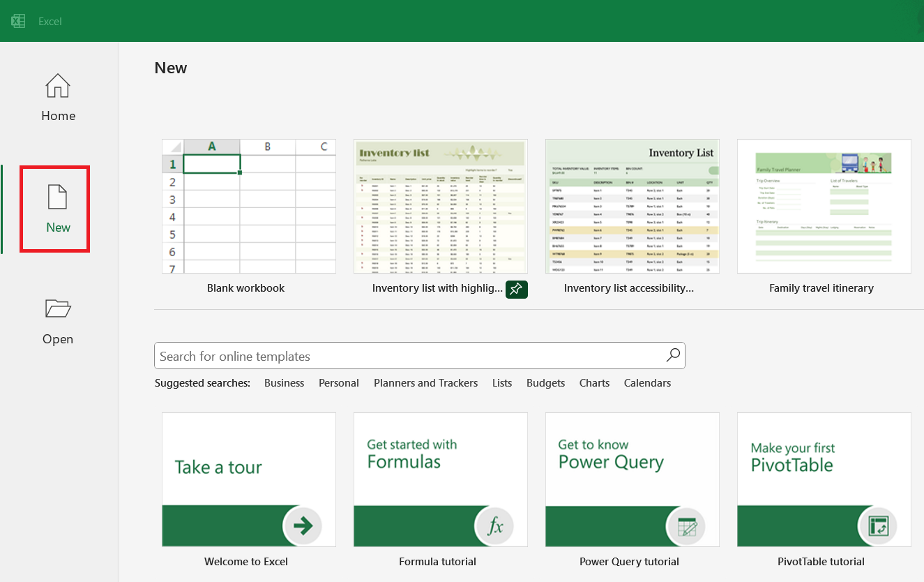The image size is (924, 582).
Task: Click the Welcome to Excel label
Action: (246, 562)
